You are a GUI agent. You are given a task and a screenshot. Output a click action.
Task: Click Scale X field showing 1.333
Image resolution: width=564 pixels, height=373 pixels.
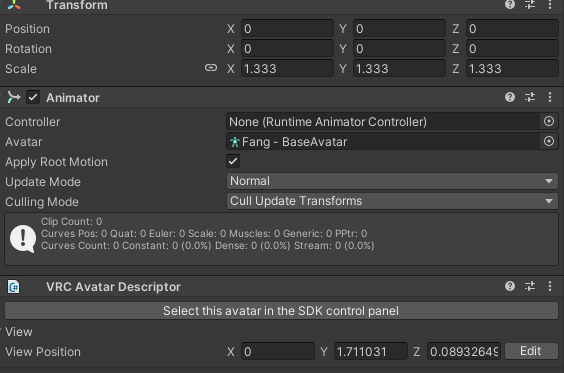click(287, 68)
